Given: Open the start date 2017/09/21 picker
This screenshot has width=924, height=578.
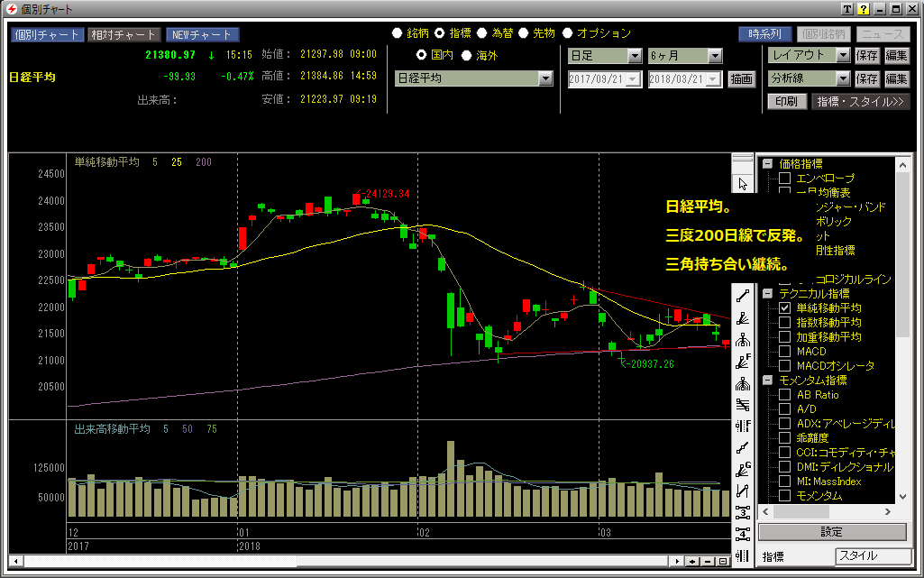Looking at the screenshot, I should pyautogui.click(x=634, y=79).
